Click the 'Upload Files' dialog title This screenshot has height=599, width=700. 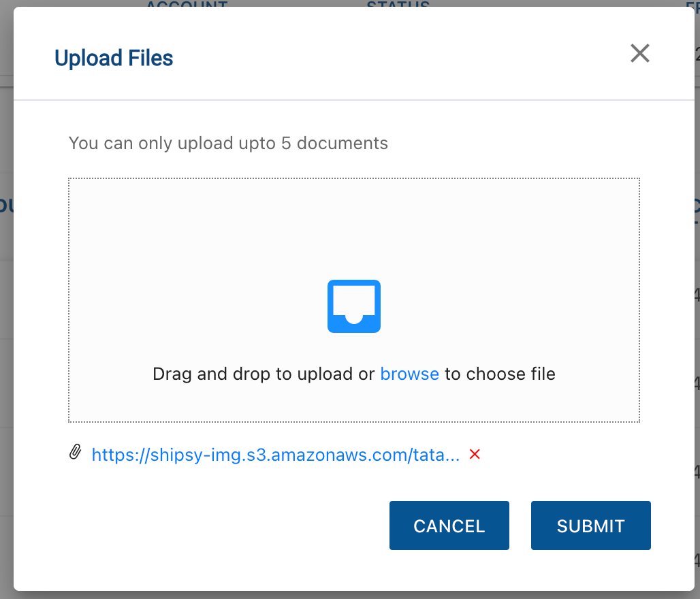[x=114, y=59]
